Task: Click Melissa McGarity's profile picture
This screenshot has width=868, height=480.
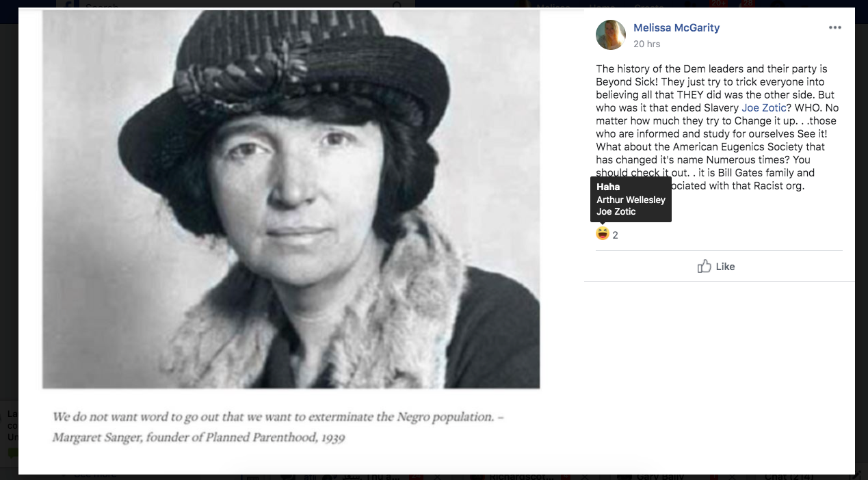Action: pyautogui.click(x=611, y=35)
